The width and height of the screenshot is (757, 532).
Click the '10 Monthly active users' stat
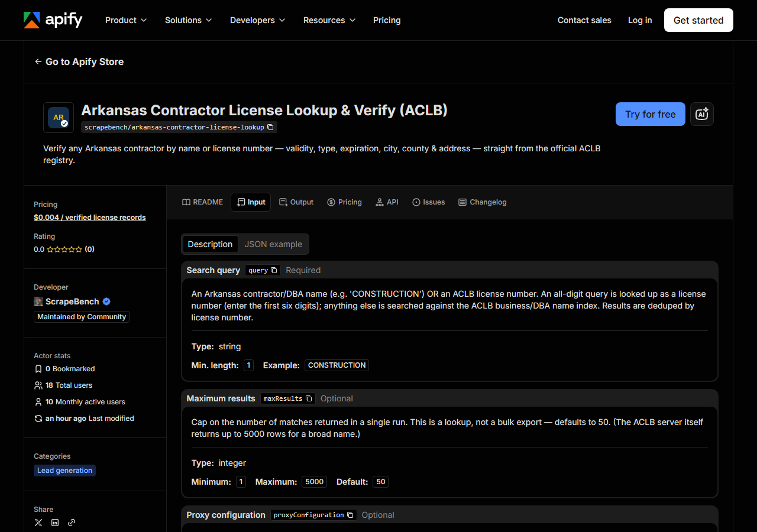click(80, 402)
